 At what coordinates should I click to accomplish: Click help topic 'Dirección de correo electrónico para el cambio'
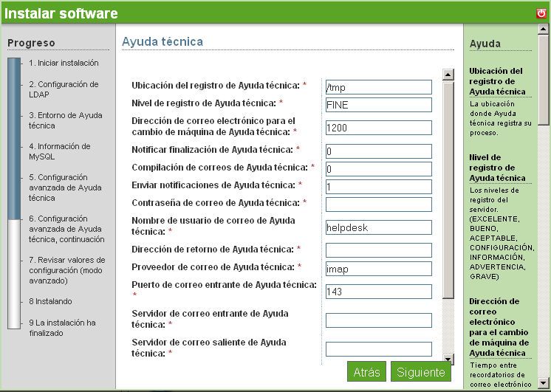pos(499,327)
